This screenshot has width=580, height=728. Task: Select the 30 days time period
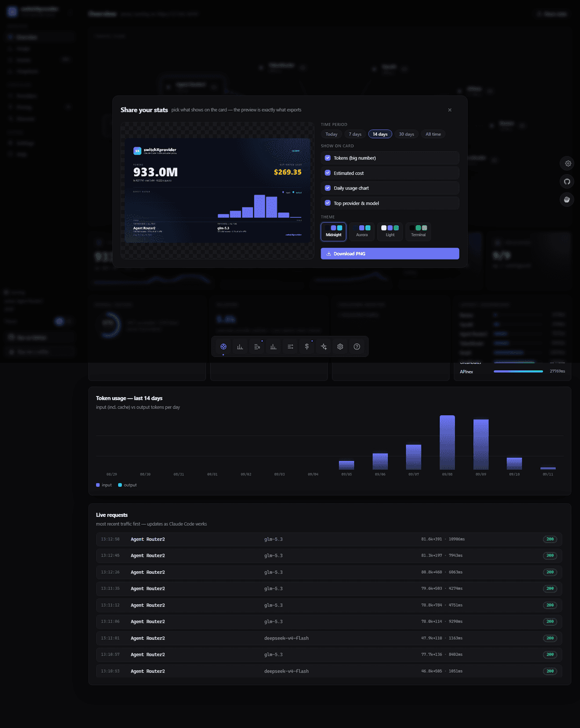click(407, 134)
